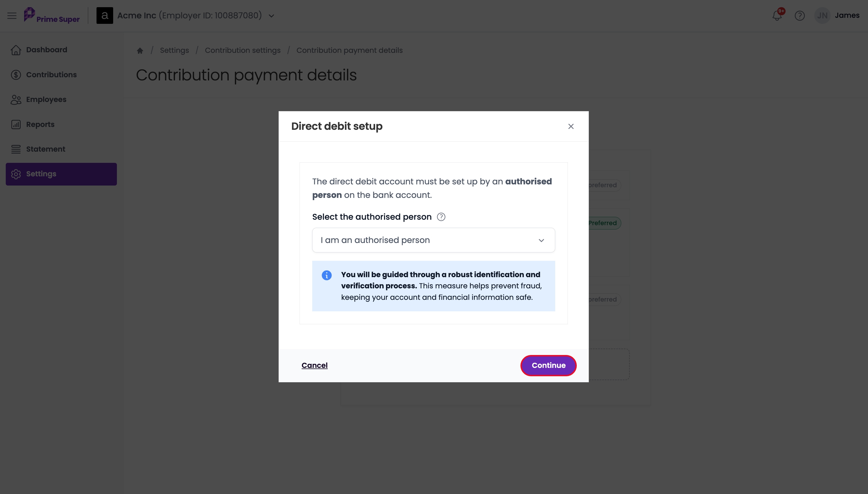Open the notifications bell icon

coord(777,16)
